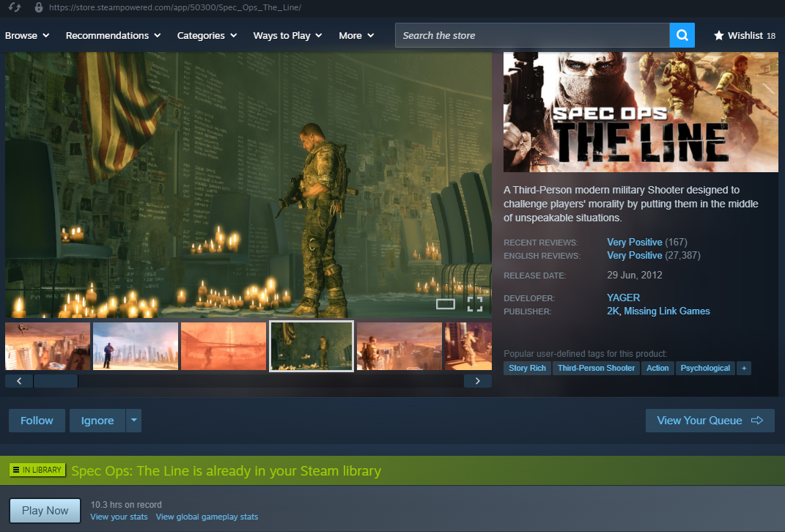785x532 pixels.
Task: Select the soldier overlooking desert thumbnail
Action: point(399,347)
